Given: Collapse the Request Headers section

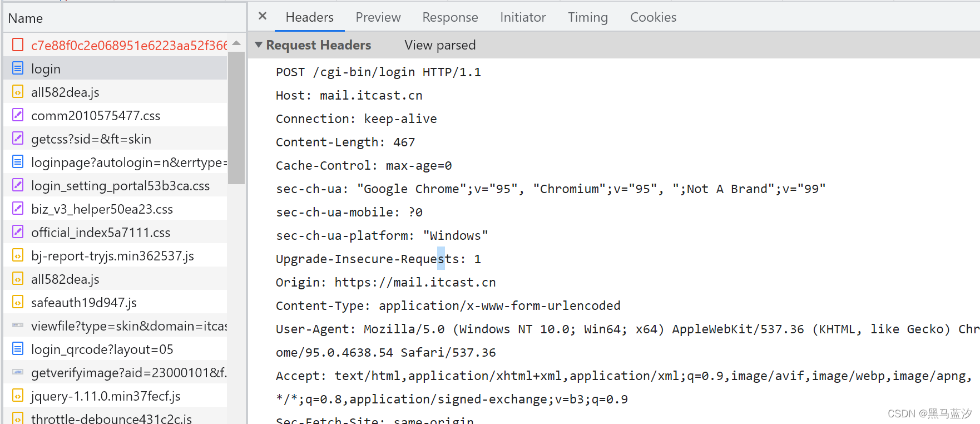Looking at the screenshot, I should 259,45.
